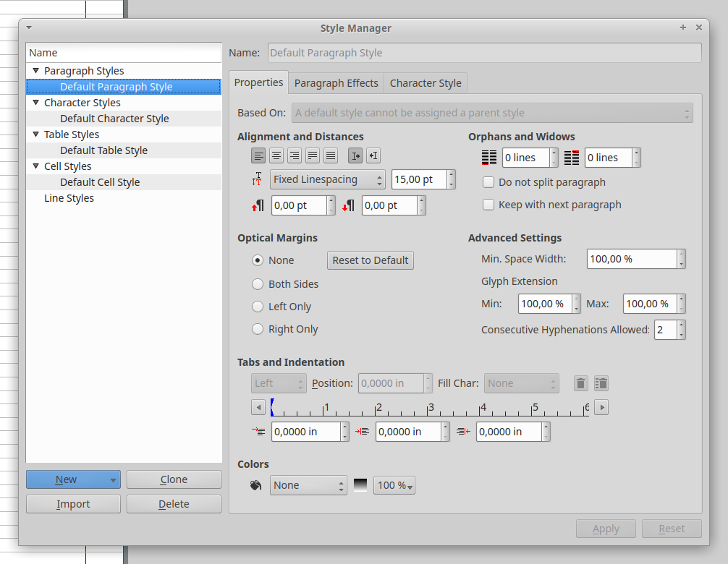The height and width of the screenshot is (564, 728).
Task: Open the 100 % shade selector
Action: [x=394, y=485]
